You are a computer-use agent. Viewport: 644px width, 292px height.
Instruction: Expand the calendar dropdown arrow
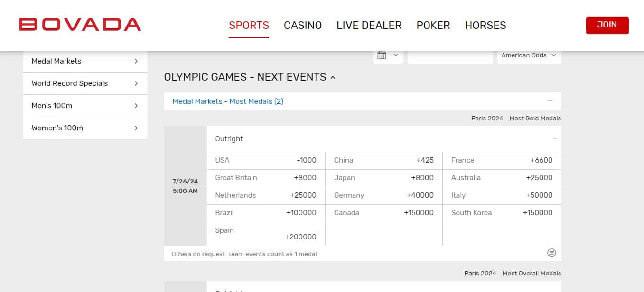point(396,55)
